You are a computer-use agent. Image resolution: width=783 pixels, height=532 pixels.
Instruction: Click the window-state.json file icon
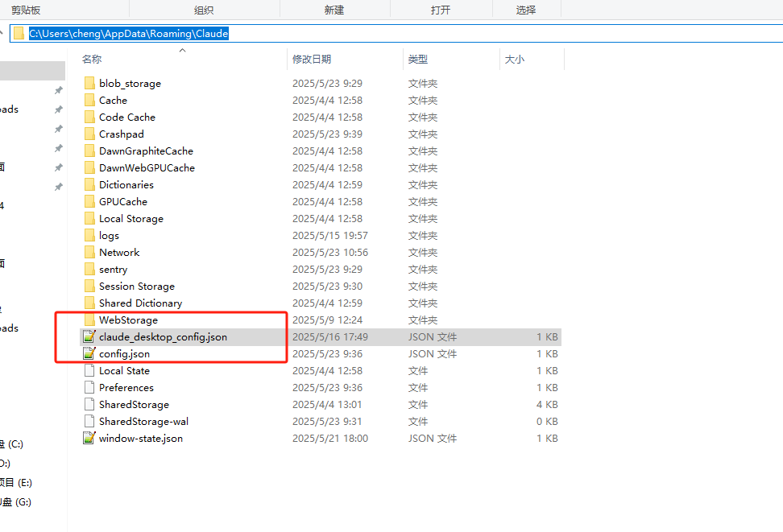[x=89, y=438]
